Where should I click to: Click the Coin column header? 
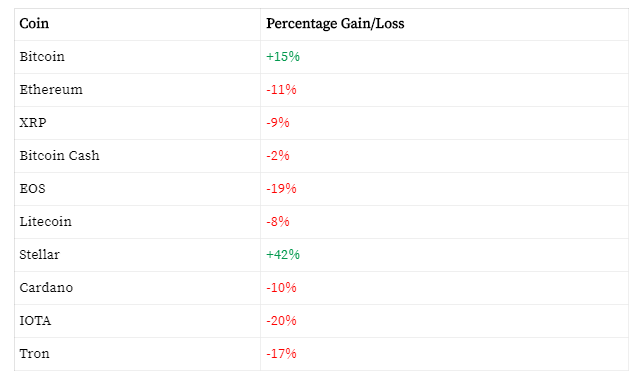[34, 23]
